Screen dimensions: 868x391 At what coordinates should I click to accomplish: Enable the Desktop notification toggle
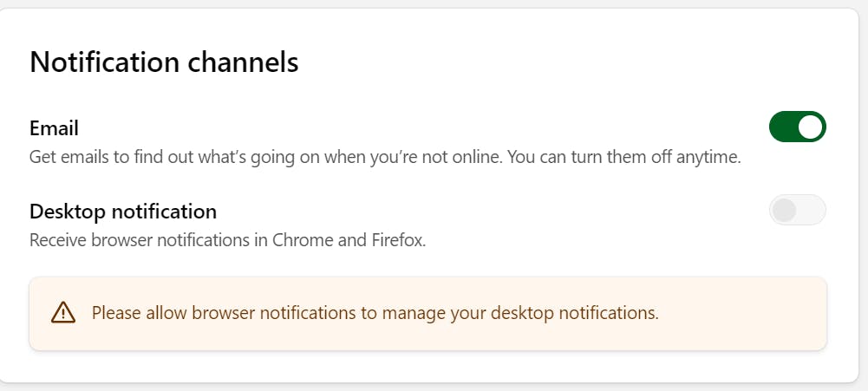(797, 210)
